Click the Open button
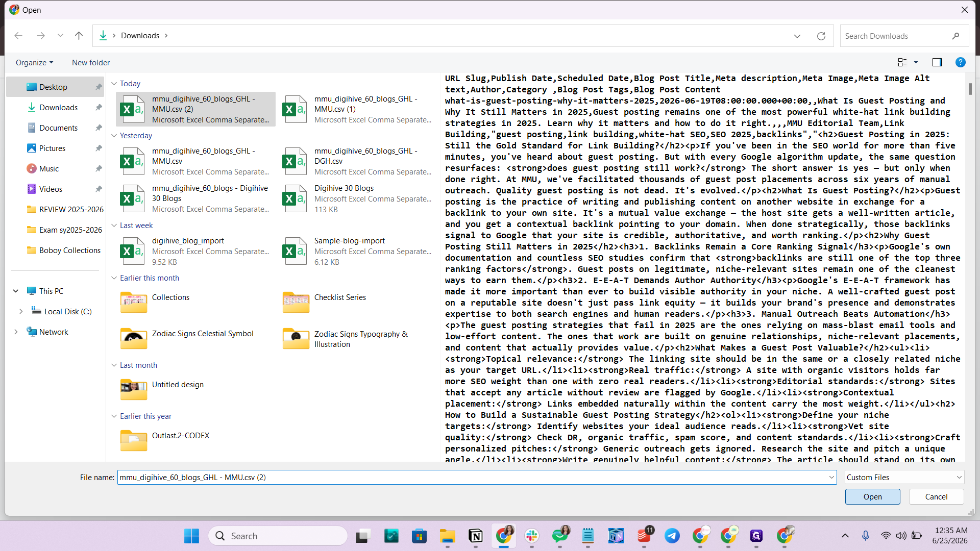 pos(872,497)
